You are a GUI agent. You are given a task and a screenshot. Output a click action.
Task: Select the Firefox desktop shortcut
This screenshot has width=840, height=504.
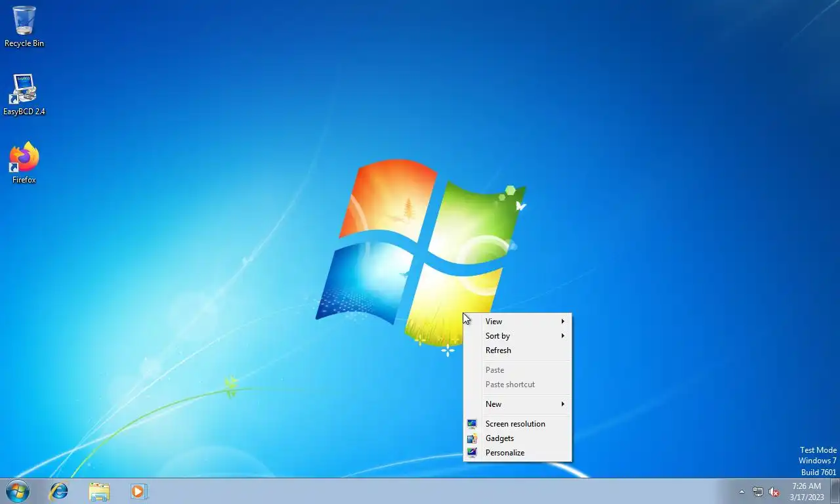(x=24, y=163)
